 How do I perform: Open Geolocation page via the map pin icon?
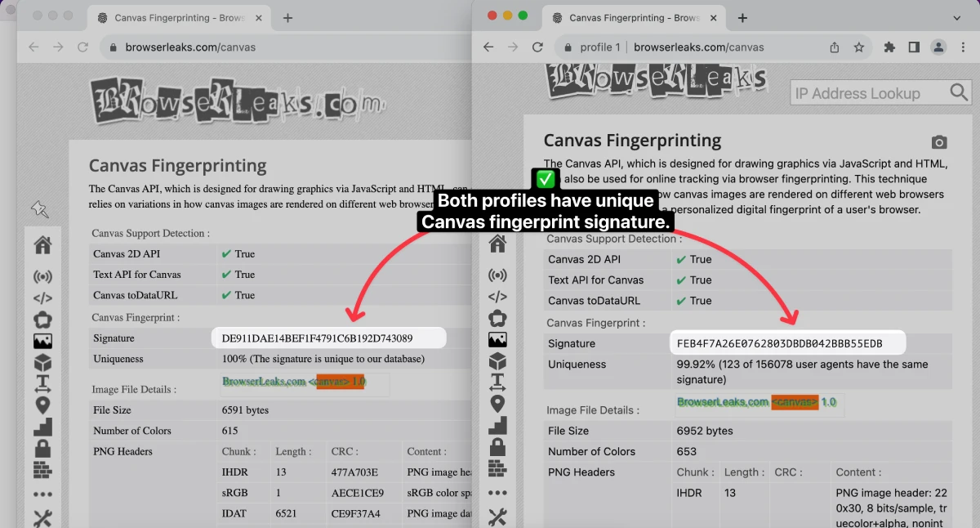tap(498, 403)
